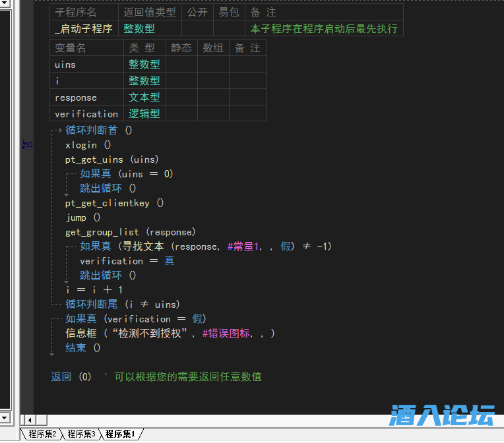
Task: Click the get_group_list (response) call line
Action: 130,232
